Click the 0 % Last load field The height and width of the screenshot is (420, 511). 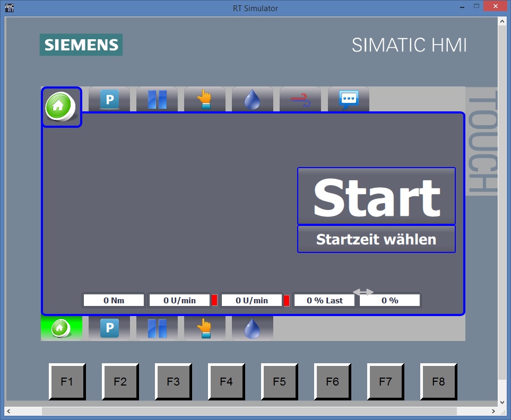coord(324,300)
